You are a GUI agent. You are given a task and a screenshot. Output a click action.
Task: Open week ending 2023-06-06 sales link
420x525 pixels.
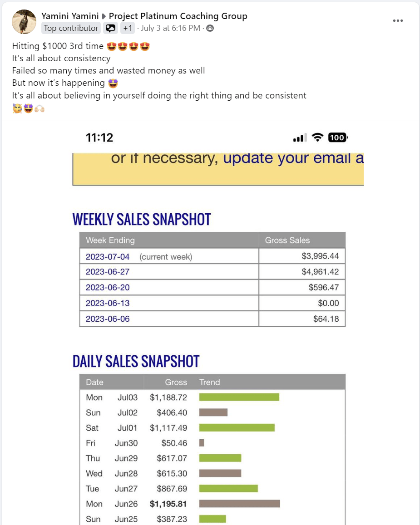pyautogui.click(x=108, y=319)
